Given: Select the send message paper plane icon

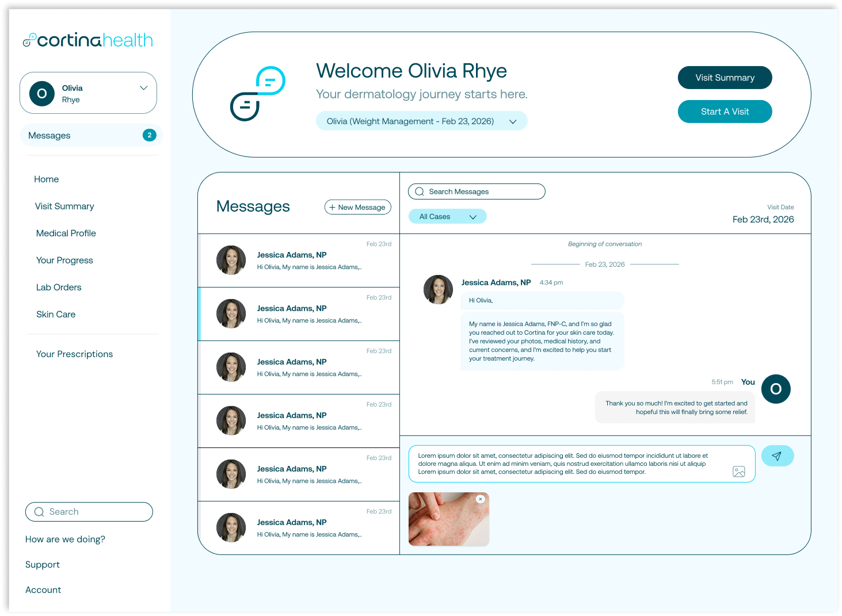Looking at the screenshot, I should point(778,456).
